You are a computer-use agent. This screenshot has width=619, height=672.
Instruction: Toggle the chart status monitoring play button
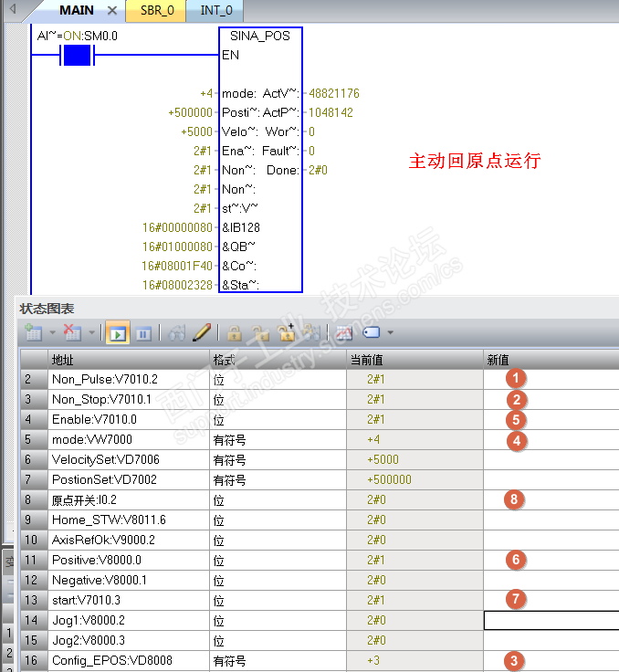pyautogui.click(x=118, y=333)
